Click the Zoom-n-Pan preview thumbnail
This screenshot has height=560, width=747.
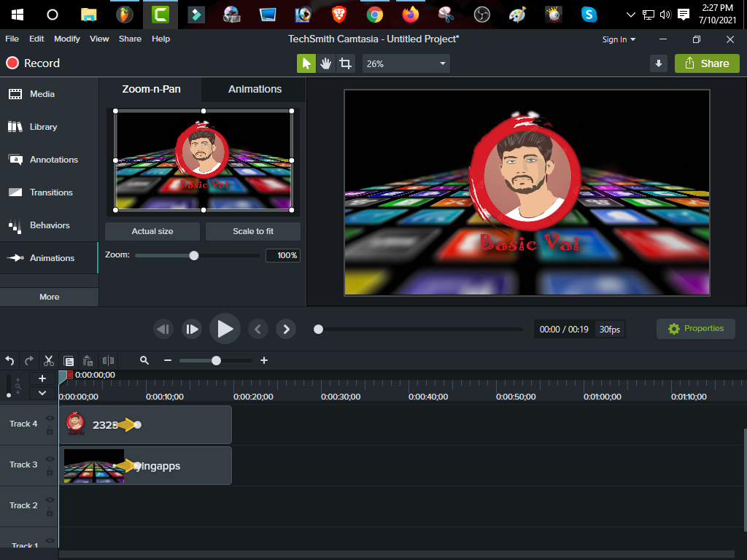click(204, 160)
